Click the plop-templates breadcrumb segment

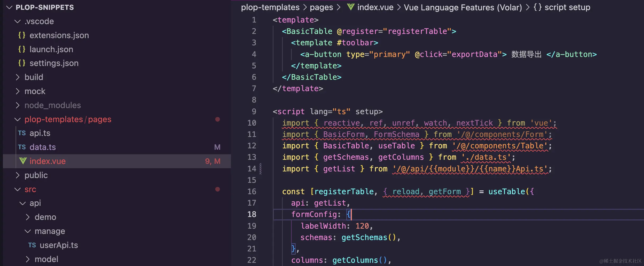click(x=270, y=7)
